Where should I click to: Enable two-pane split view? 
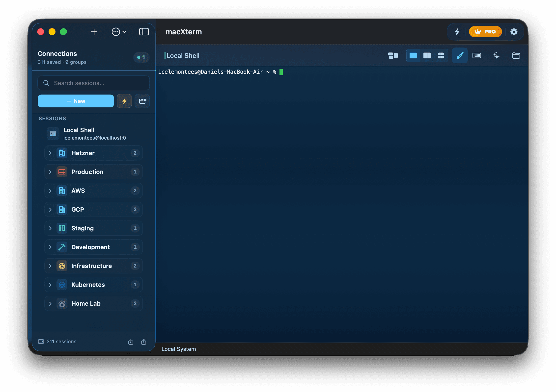coord(427,55)
